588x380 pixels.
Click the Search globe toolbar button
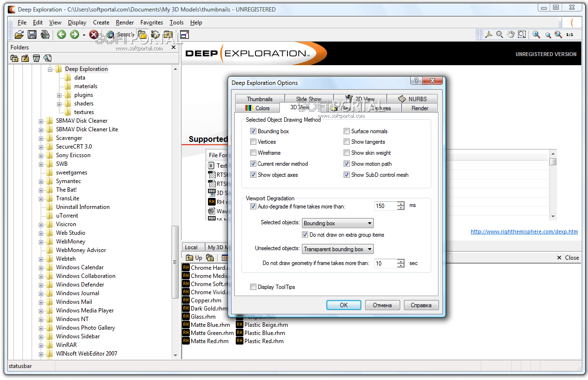[120, 35]
